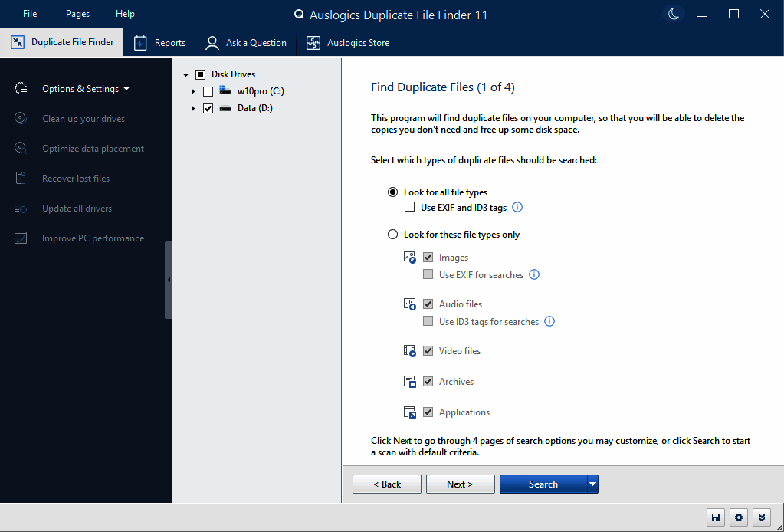Uncheck the Data (D:) drive checkbox

[208, 109]
